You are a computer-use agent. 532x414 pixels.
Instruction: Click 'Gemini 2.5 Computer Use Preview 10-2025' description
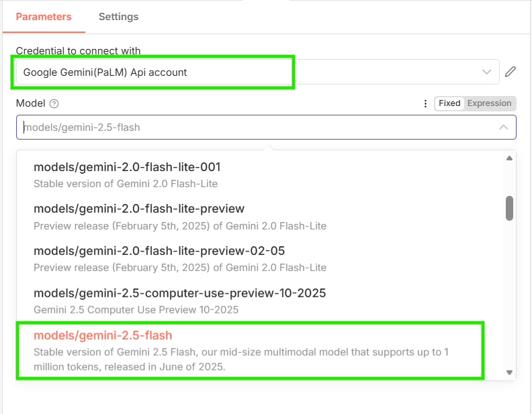click(x=136, y=309)
